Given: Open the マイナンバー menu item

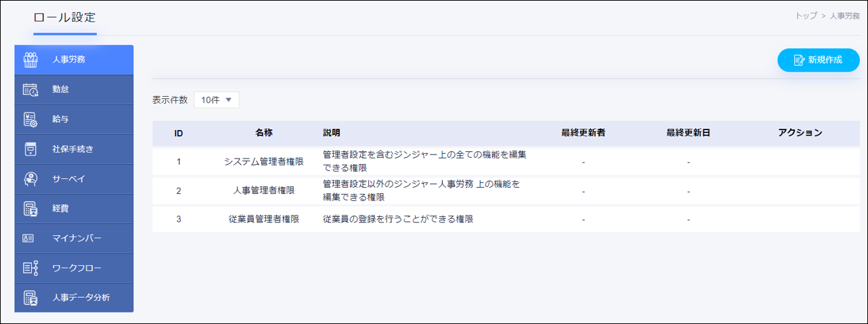Looking at the screenshot, I should pyautogui.click(x=74, y=239).
